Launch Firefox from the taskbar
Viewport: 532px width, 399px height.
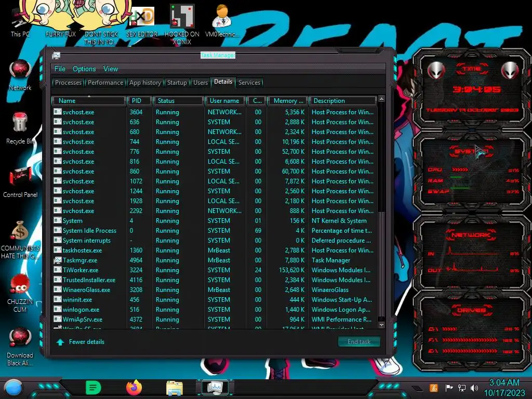coord(134,388)
